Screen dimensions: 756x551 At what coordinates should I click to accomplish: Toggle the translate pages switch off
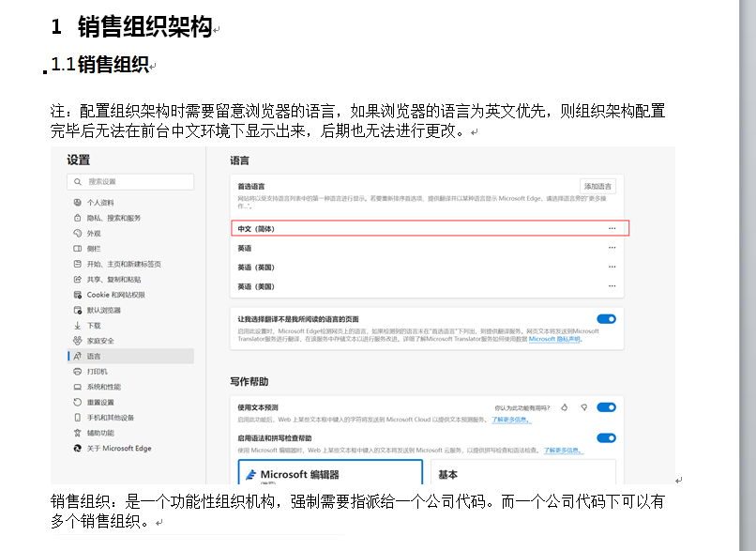tap(606, 319)
